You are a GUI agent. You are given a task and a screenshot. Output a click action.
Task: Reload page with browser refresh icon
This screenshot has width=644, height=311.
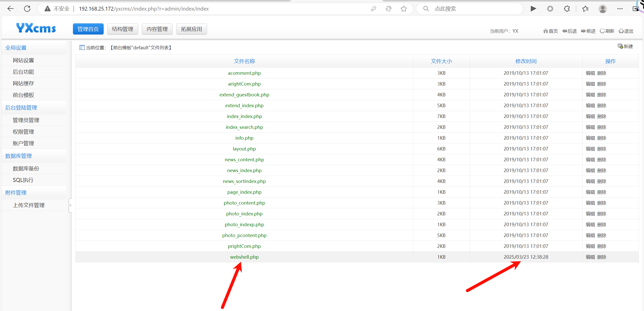click(27, 9)
